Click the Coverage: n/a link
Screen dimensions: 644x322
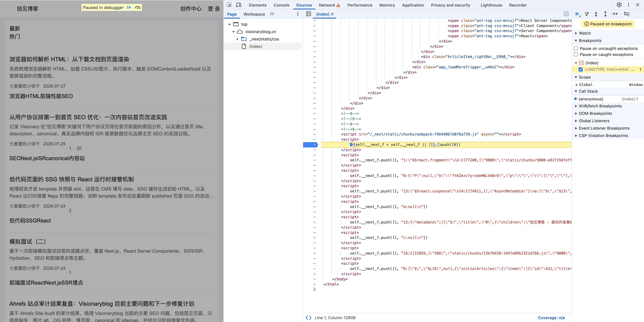point(551,318)
